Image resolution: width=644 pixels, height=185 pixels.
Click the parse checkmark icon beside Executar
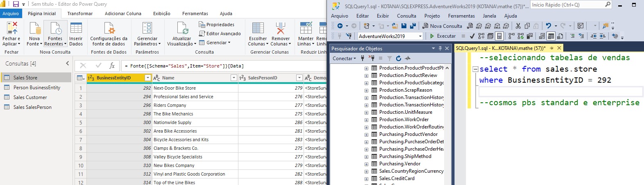(x=472, y=36)
